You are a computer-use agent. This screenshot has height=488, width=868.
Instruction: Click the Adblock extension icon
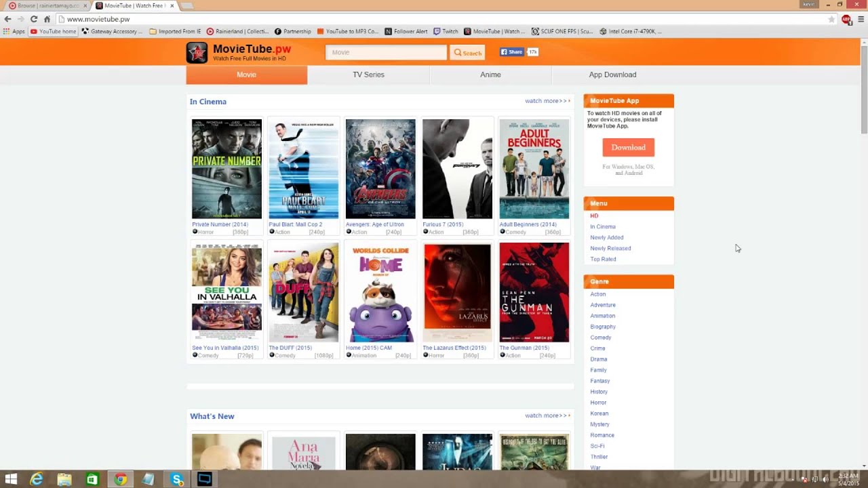point(846,19)
